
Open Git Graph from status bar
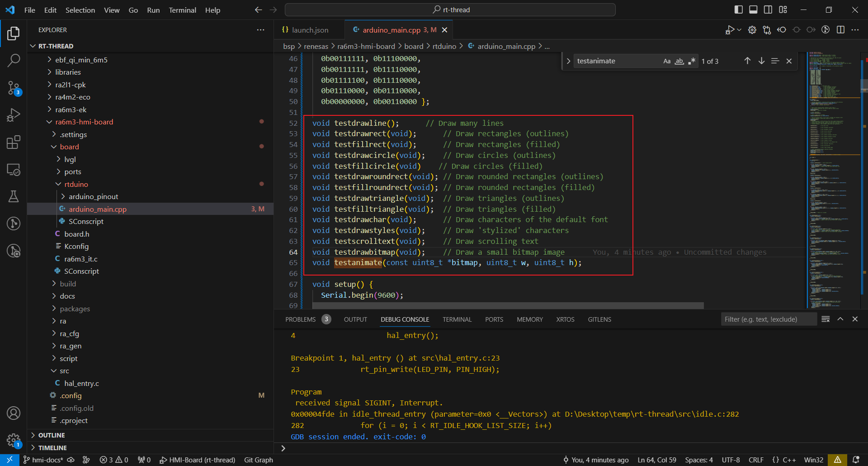pyautogui.click(x=259, y=460)
